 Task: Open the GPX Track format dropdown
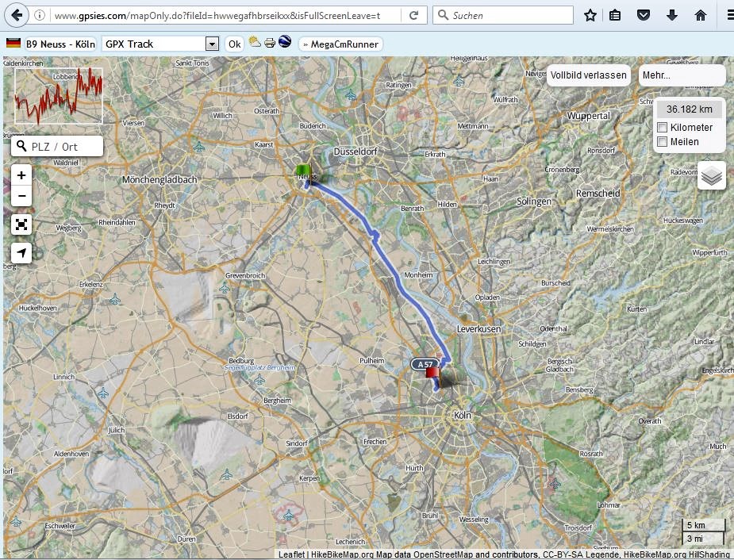point(211,44)
